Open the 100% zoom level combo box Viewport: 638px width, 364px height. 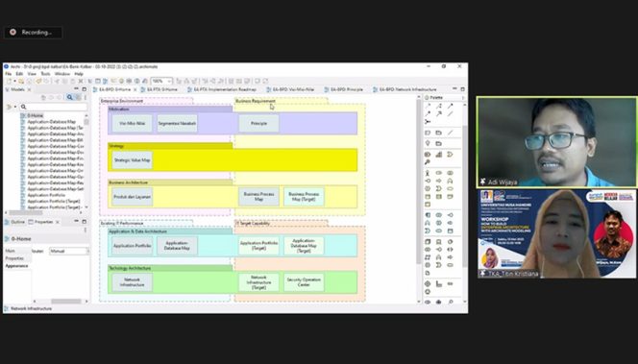click(x=161, y=82)
